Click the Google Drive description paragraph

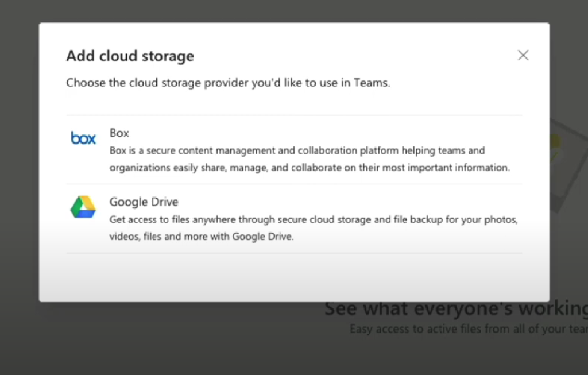pos(314,227)
